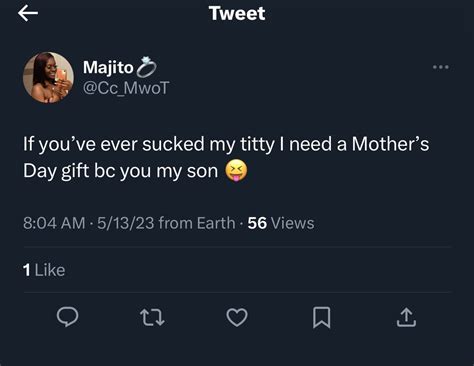
Task: Bookmark this tweet
Action: pos(322,317)
